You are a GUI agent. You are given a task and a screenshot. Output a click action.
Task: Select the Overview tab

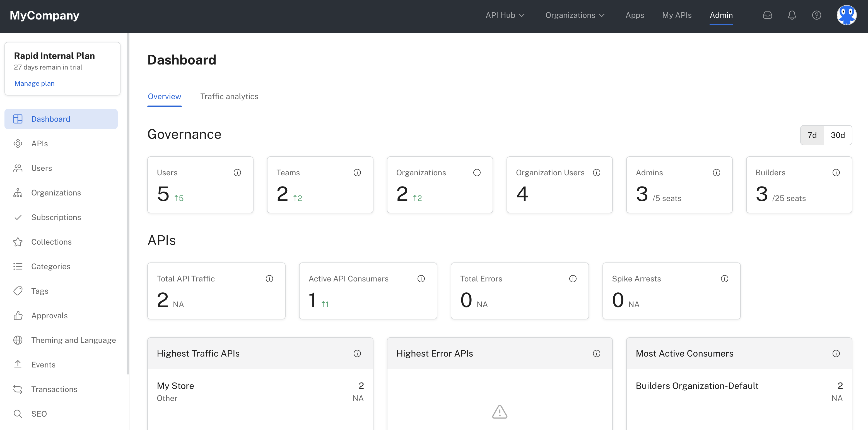point(165,96)
